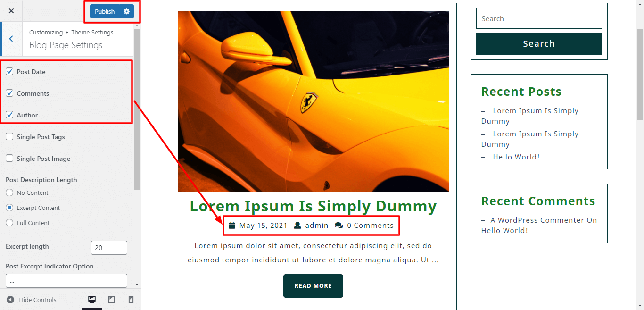Select the Full Content radio option

tap(9, 223)
